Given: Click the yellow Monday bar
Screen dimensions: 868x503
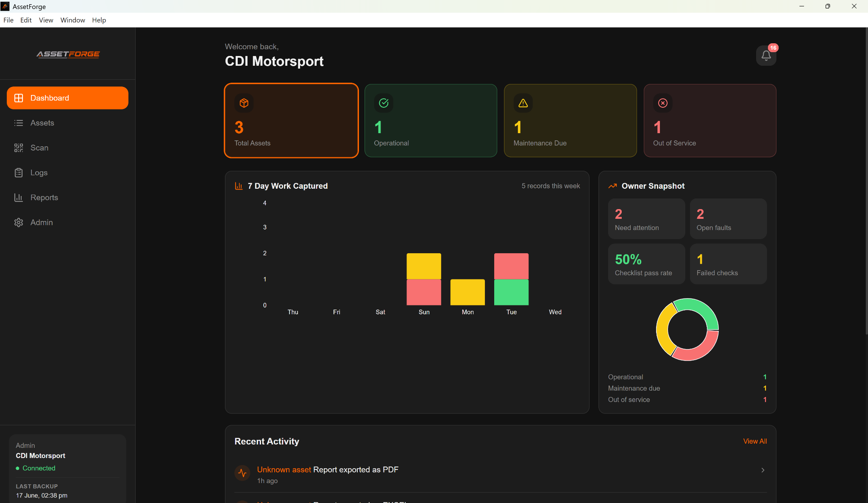Looking at the screenshot, I should (x=467, y=292).
